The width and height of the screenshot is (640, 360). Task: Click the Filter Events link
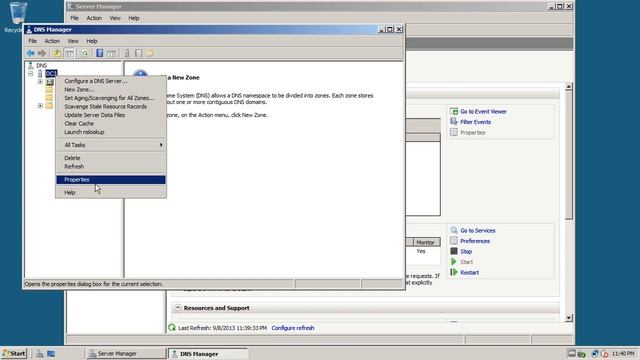(476, 122)
